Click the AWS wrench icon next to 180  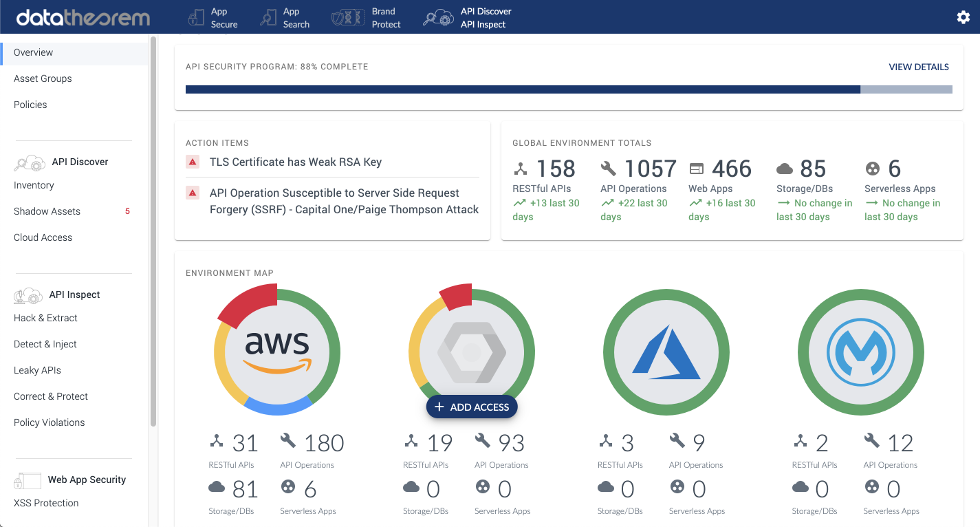click(x=288, y=441)
